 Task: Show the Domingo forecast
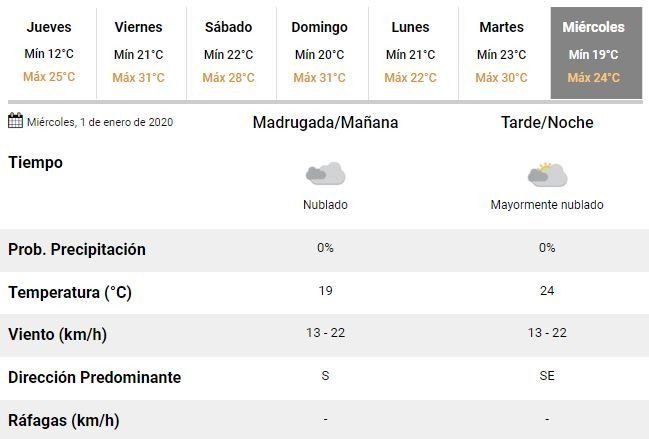pyautogui.click(x=320, y=53)
